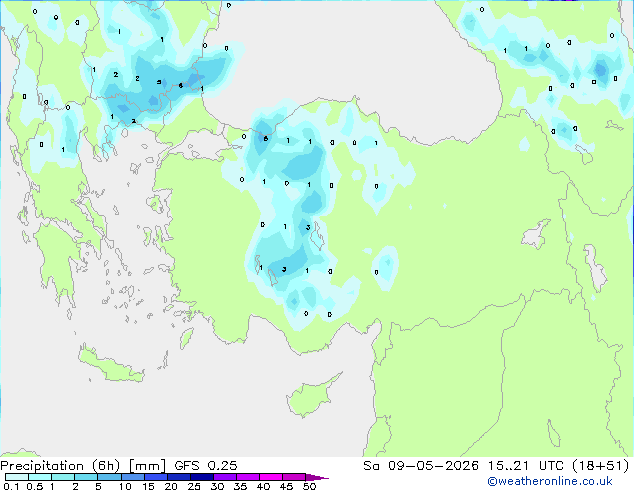Select the 15–20 mm legend color swatch

click(x=156, y=477)
